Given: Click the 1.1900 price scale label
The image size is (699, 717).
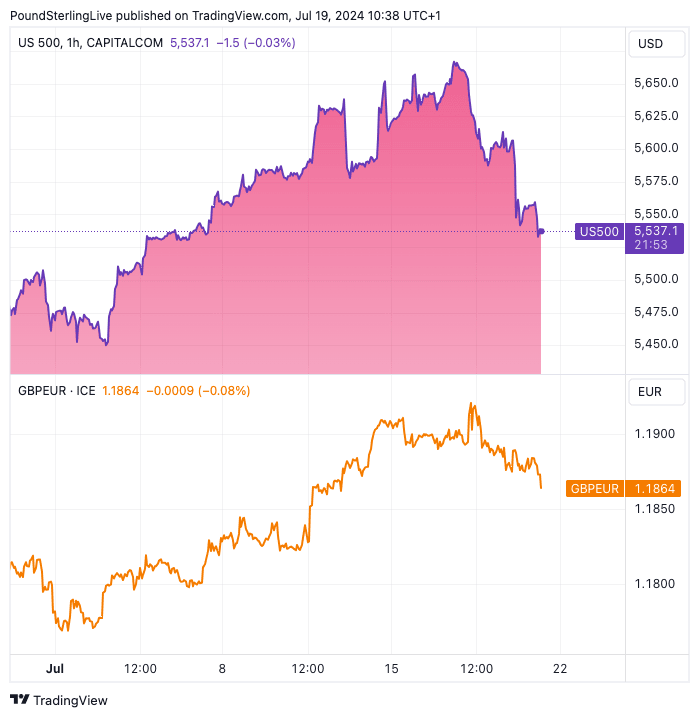Looking at the screenshot, I should (x=655, y=434).
